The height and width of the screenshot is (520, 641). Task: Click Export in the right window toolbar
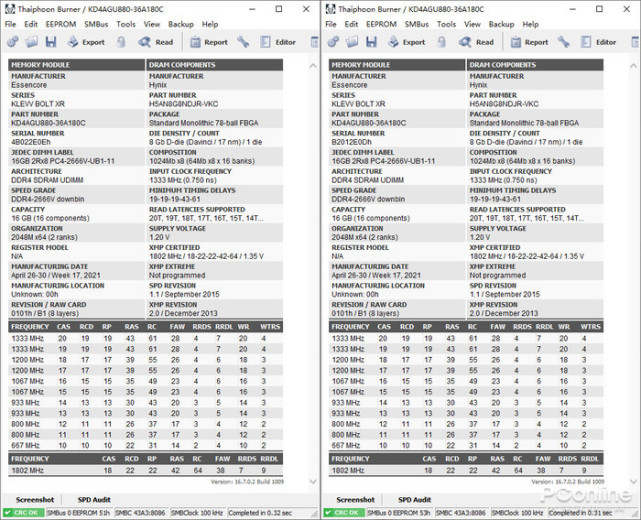pos(407,42)
